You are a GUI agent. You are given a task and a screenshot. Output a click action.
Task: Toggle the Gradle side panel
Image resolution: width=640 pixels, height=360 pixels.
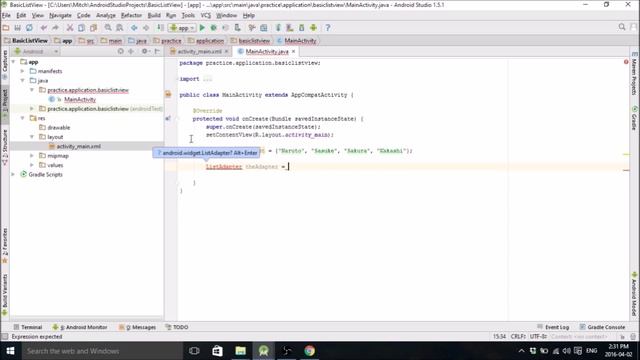[x=635, y=118]
